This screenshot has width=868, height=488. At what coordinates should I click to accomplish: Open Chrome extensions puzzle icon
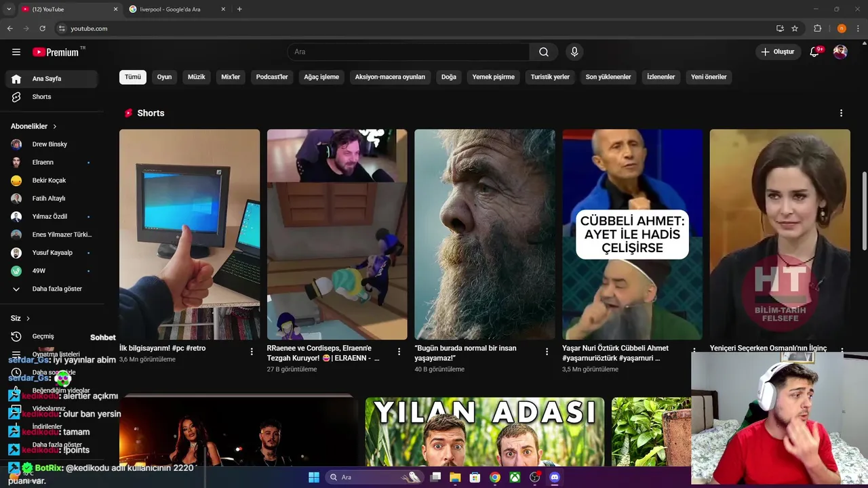[x=817, y=28]
